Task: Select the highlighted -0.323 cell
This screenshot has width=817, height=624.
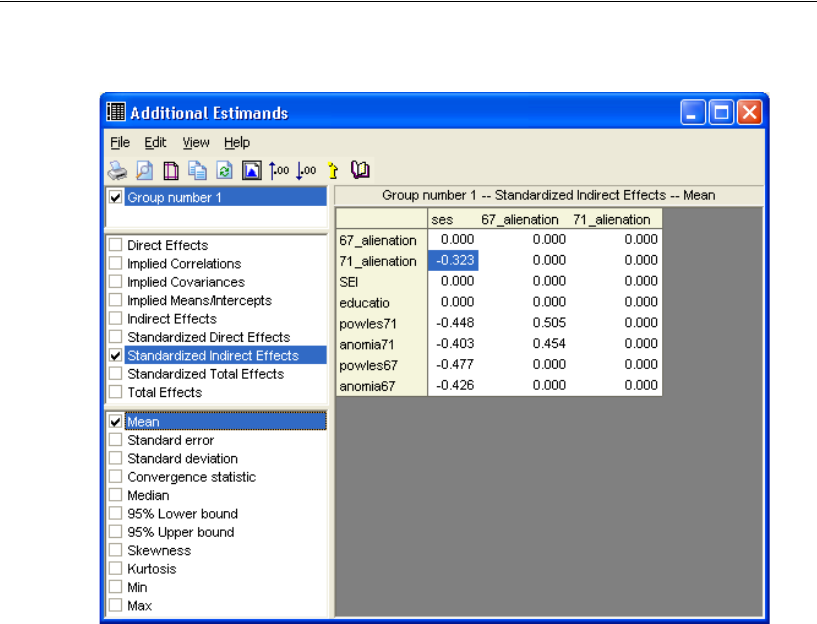Action: pyautogui.click(x=453, y=261)
